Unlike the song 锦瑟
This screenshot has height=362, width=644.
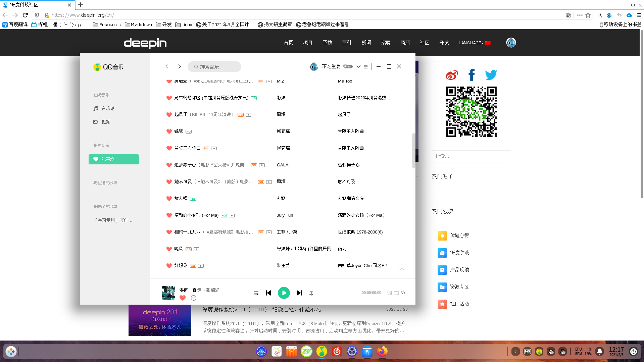[169, 131]
